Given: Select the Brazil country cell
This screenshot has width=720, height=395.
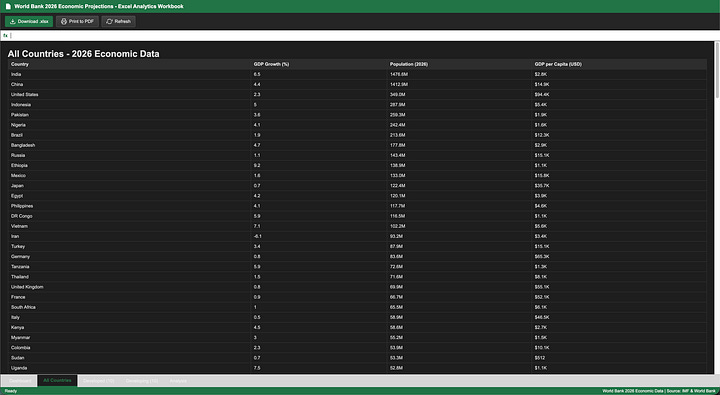Looking at the screenshot, I should click(129, 135).
